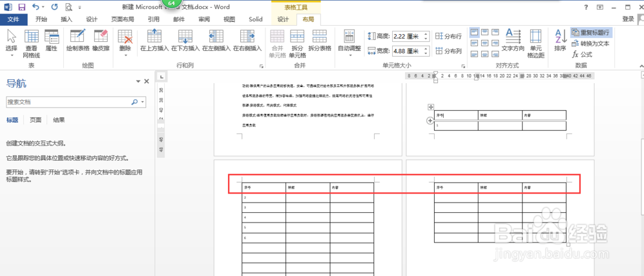This screenshot has width=644, height=276.
Task: Click 转换为文本 convert to text
Action: (591, 44)
